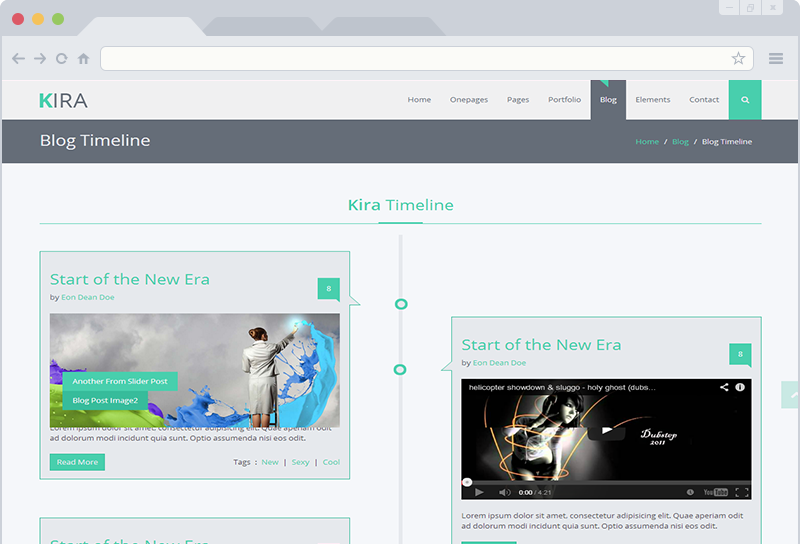Click the video progress bar scrubber
This screenshot has height=544, width=800.
pyautogui.click(x=467, y=482)
